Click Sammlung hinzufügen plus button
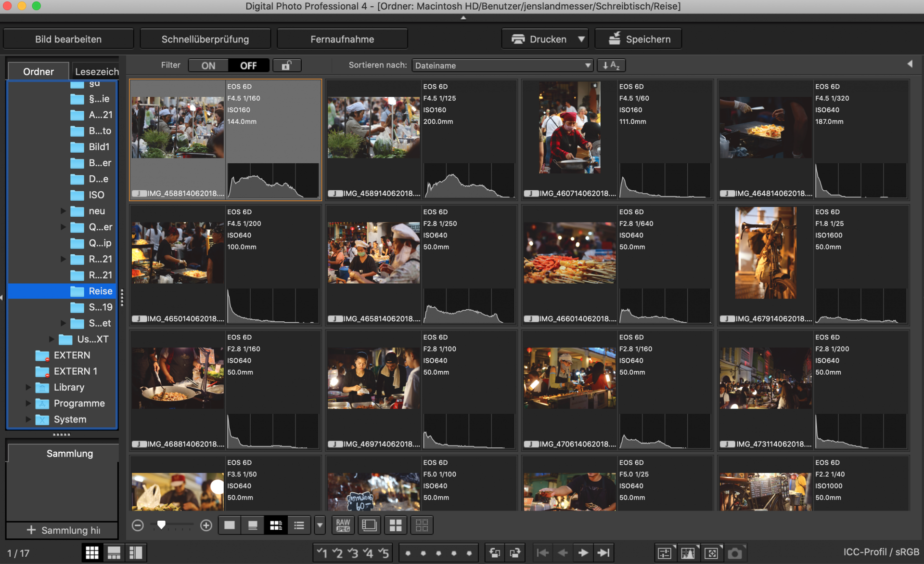924x564 pixels. [x=63, y=530]
